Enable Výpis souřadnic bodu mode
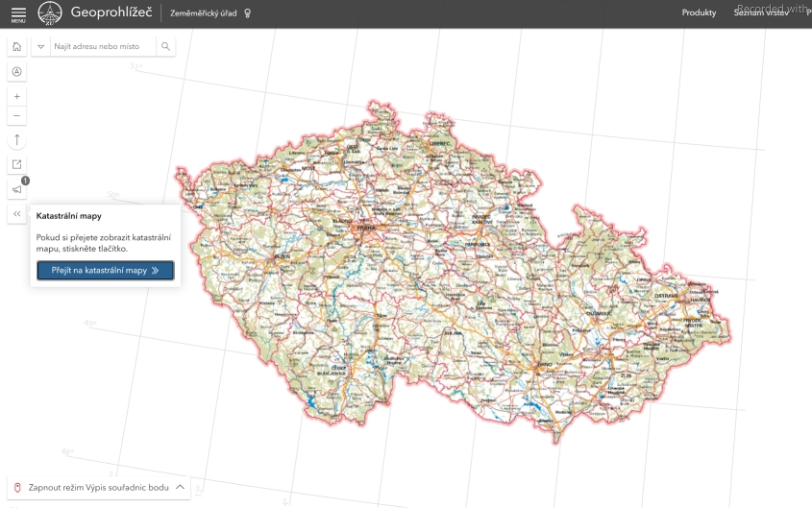The height and width of the screenshot is (508, 812). click(x=91, y=488)
